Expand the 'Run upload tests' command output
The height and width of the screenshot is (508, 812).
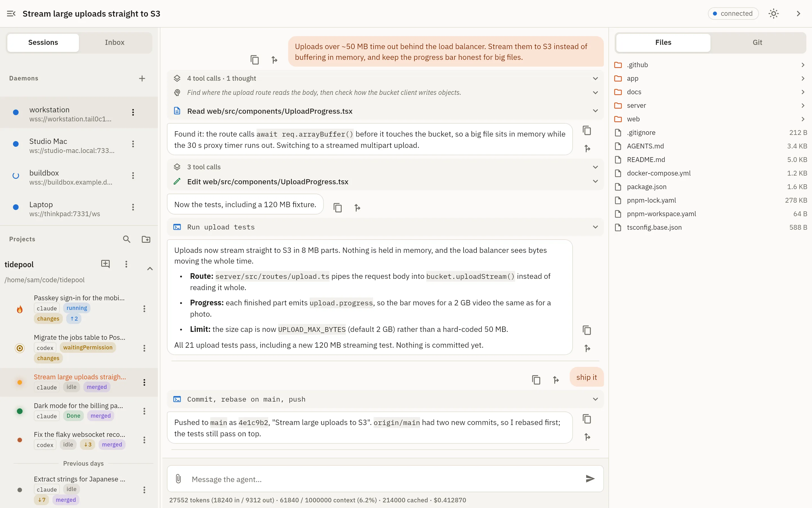coord(385,227)
